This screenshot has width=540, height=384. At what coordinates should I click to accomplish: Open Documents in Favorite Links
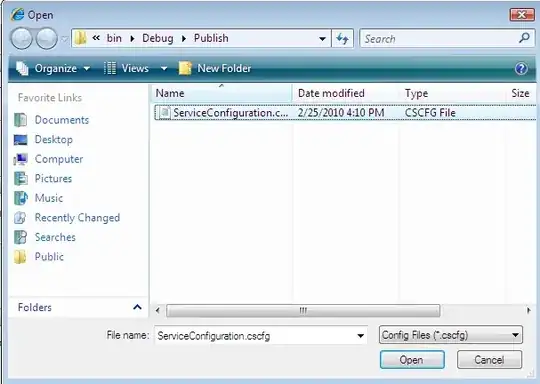tap(52, 120)
